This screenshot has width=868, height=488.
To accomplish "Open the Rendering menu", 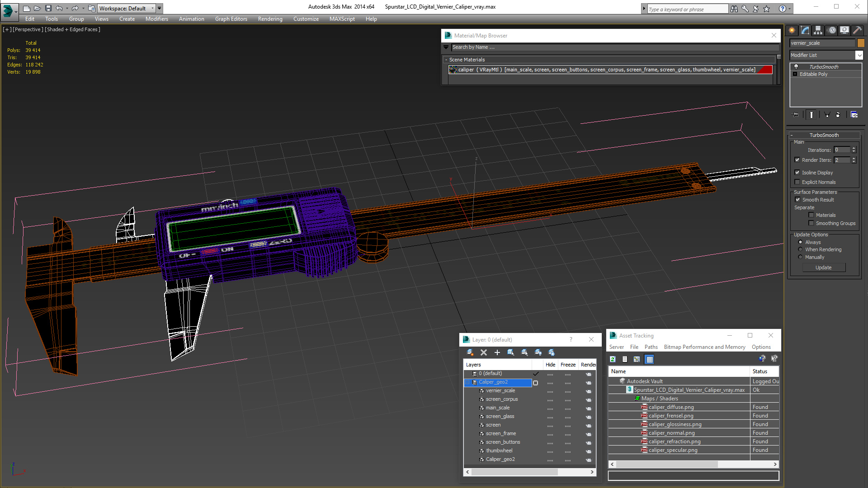I will 270,19.
